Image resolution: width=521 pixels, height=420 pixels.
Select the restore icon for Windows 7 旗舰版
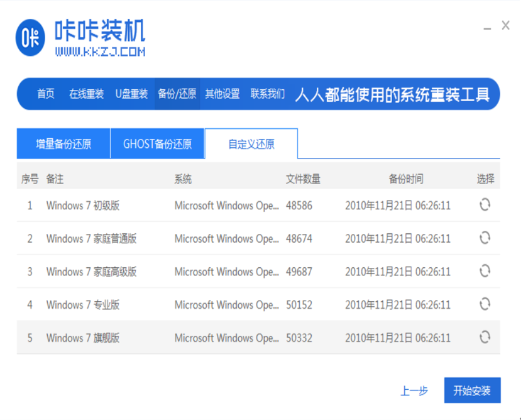[x=485, y=338]
